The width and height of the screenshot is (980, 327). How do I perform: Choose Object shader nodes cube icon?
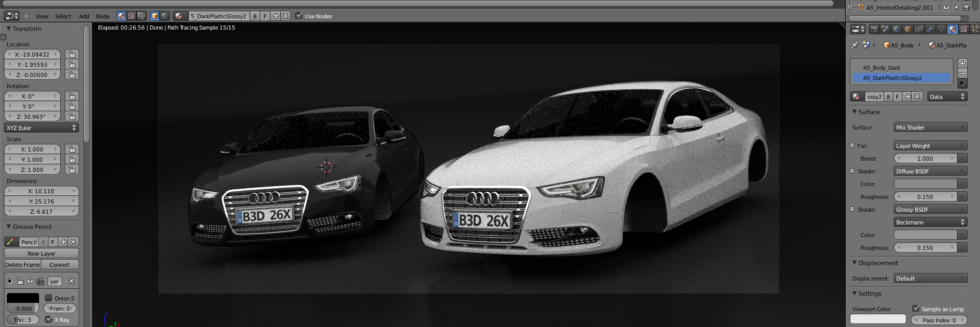tap(155, 16)
